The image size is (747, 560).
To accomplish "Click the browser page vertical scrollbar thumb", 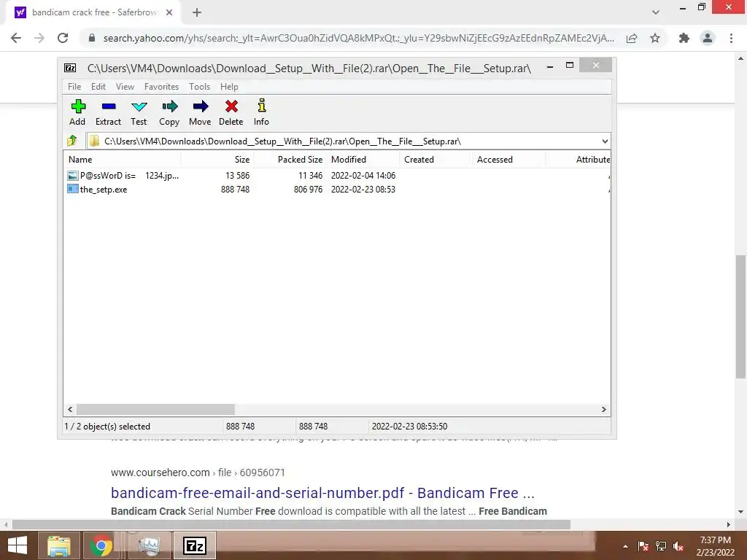I will coord(740,316).
